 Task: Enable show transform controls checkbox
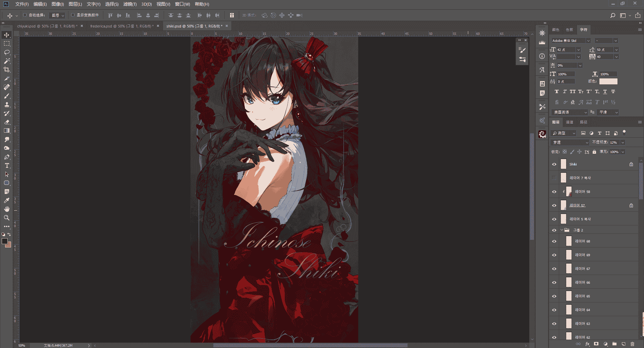pos(72,15)
